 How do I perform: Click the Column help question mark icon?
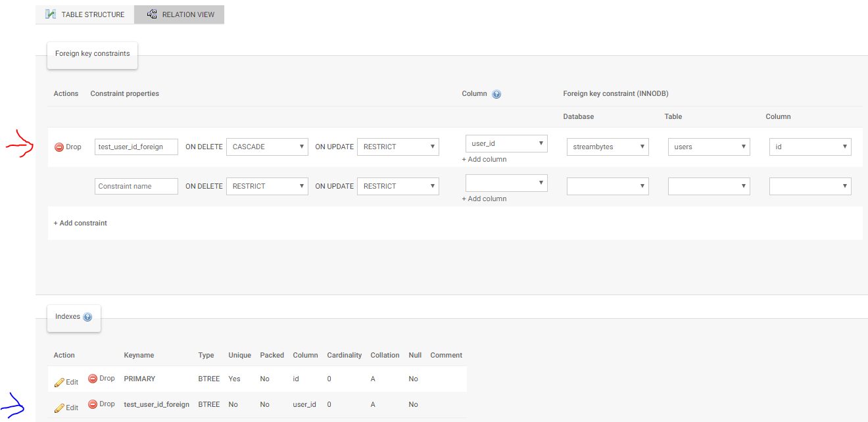(x=496, y=94)
